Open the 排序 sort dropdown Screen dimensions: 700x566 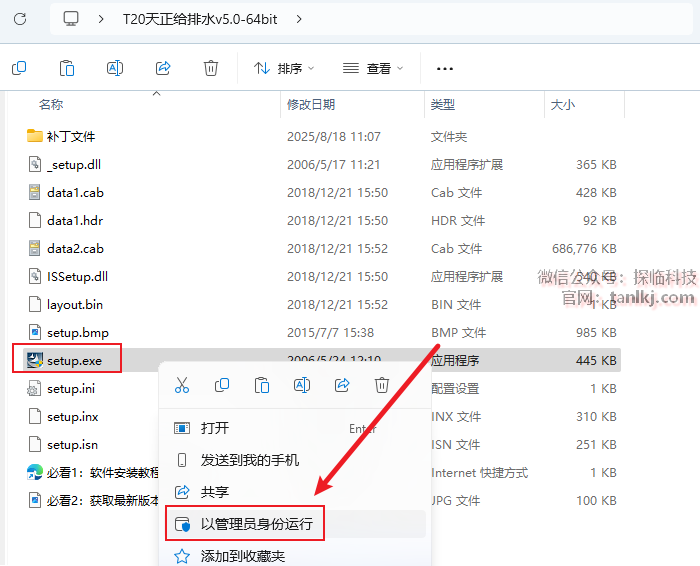tap(284, 68)
